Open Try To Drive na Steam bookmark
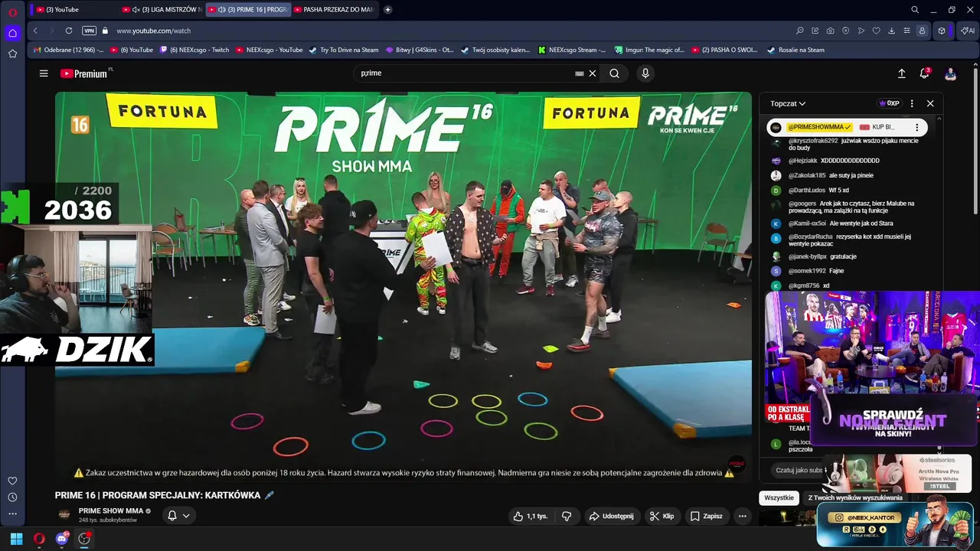980x551 pixels. tap(344, 50)
